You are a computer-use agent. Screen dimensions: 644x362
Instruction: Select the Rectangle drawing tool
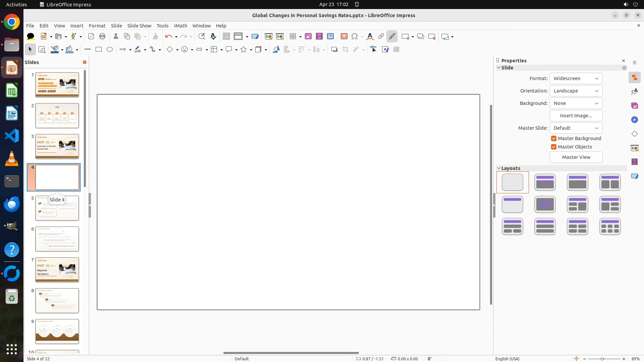[x=99, y=50]
